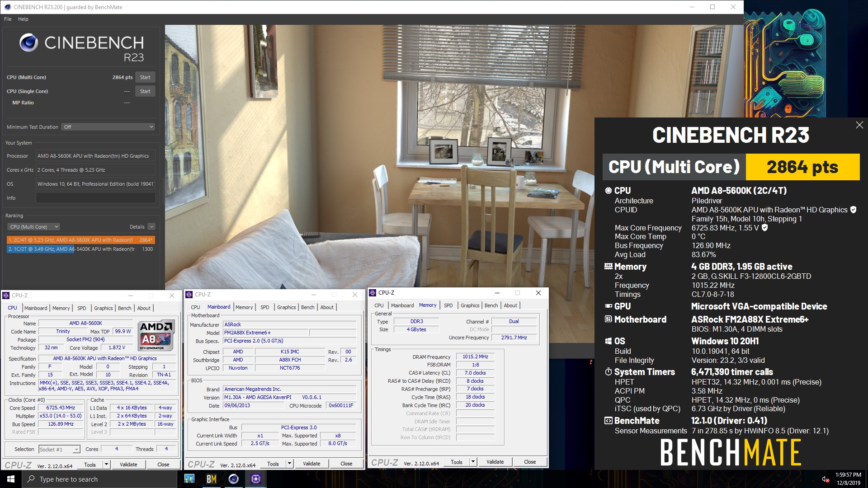Click BIOS version M1.30A field
The width and height of the screenshot is (868, 488).
pos(290,398)
